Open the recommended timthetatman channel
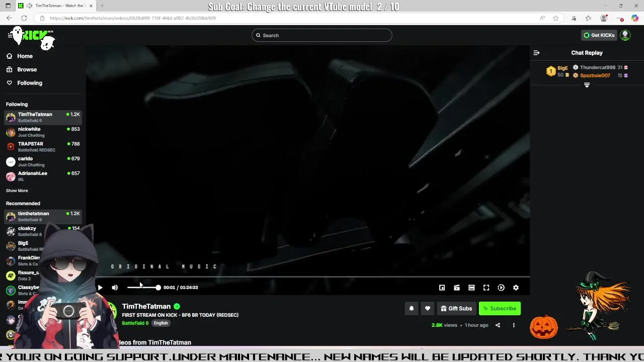Screen dimensions: 644x362 click(x=43, y=216)
